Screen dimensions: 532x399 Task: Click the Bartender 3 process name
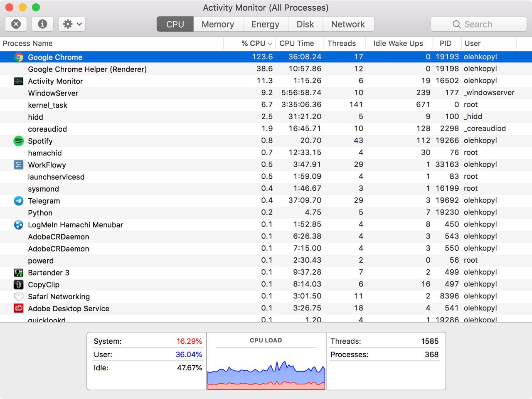click(x=48, y=273)
